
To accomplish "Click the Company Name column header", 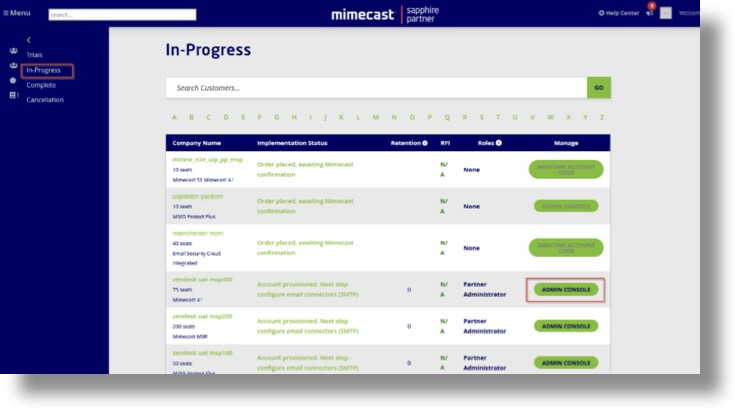I will [x=196, y=143].
